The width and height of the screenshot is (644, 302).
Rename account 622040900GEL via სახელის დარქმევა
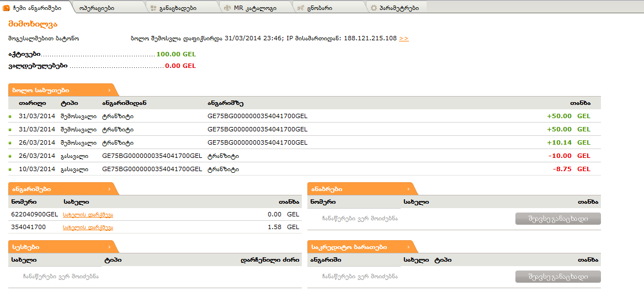pos(88,214)
